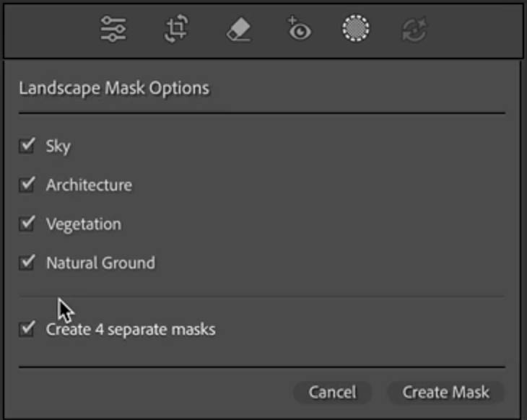The image size is (527, 420).
Task: Click the Sky label text
Action: pos(58,146)
